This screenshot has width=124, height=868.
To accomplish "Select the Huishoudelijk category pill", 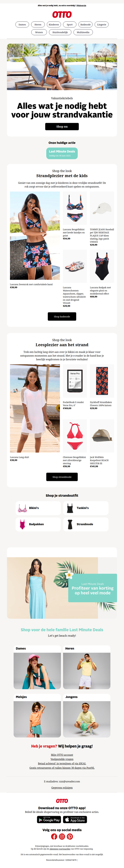I will click(x=60, y=32).
